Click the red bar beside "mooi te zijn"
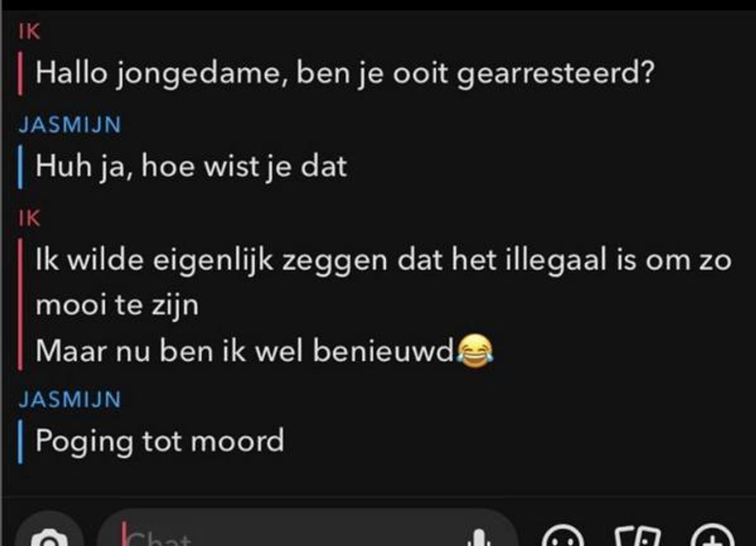This screenshot has width=756, height=546. tap(21, 306)
